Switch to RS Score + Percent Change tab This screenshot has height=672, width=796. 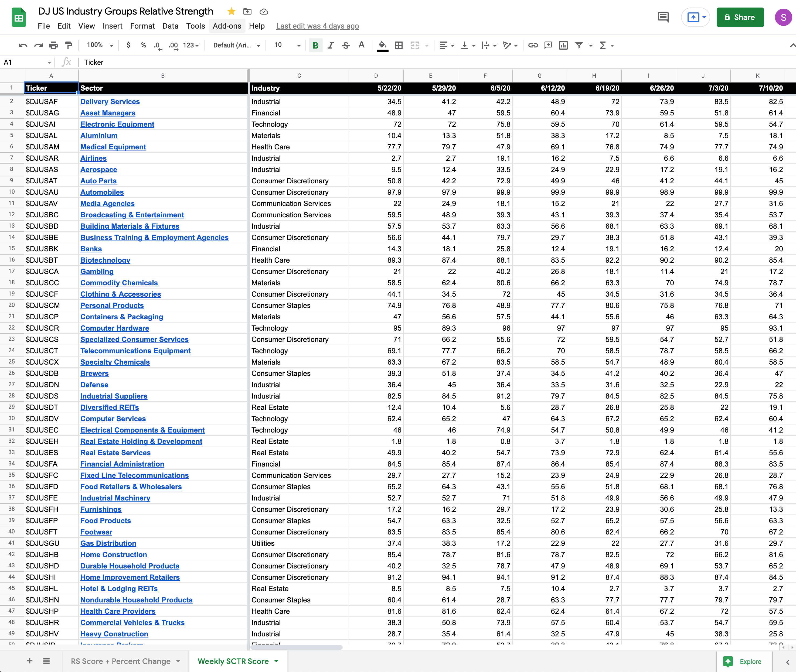pos(121,661)
